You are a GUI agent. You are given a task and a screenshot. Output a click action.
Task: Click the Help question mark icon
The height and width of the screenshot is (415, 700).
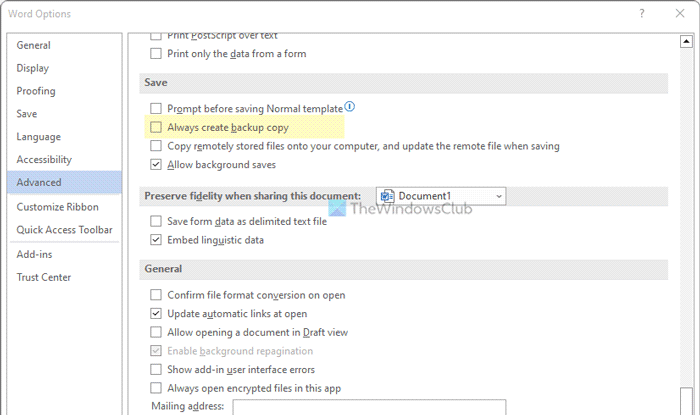pyautogui.click(x=642, y=13)
